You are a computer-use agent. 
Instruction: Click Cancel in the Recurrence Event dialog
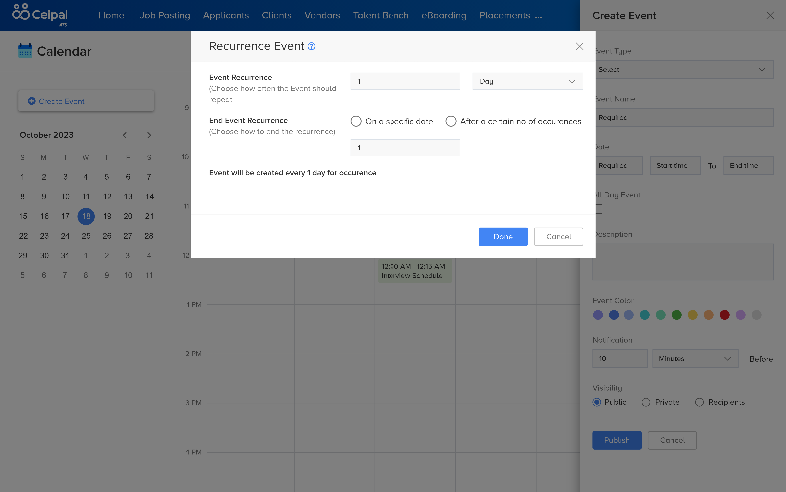click(558, 237)
